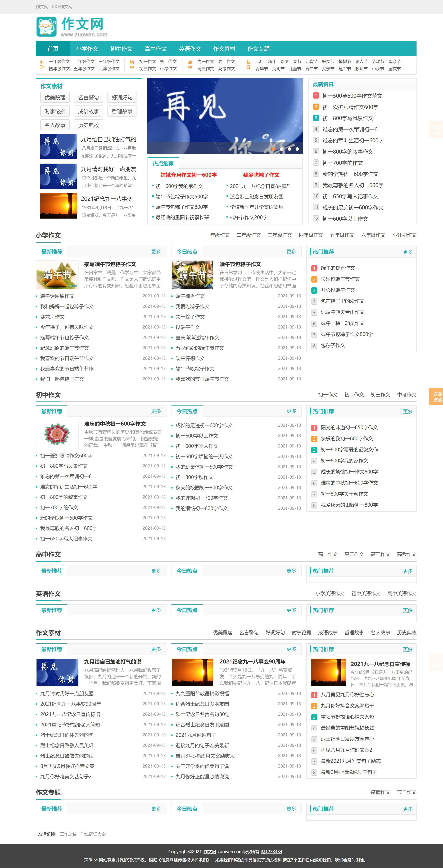Click the 哲理故事 tag button

tap(122, 111)
